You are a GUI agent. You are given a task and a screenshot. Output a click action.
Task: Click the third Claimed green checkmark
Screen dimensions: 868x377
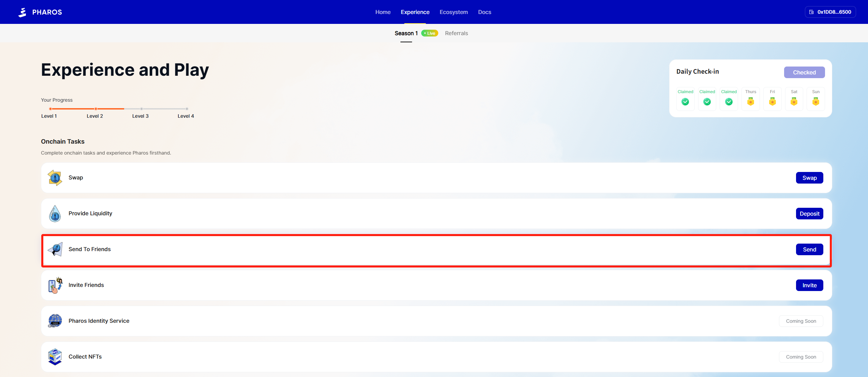click(729, 102)
